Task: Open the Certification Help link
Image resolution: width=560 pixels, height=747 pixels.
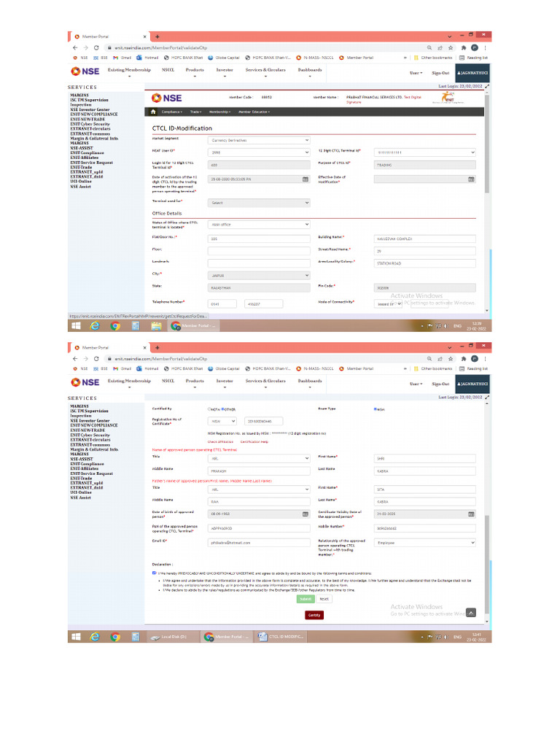Action: (254, 442)
